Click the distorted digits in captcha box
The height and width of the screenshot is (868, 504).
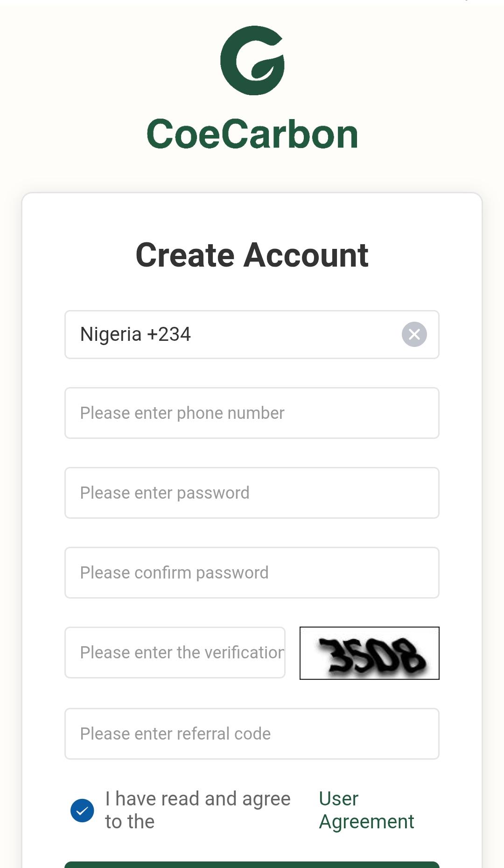click(372, 656)
